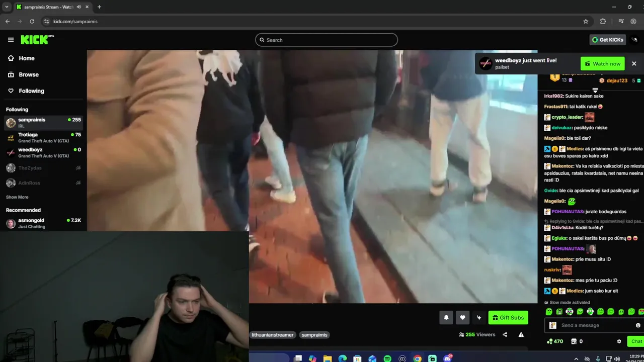Open chat settings gear
This screenshot has height=362, width=644.
click(619, 341)
